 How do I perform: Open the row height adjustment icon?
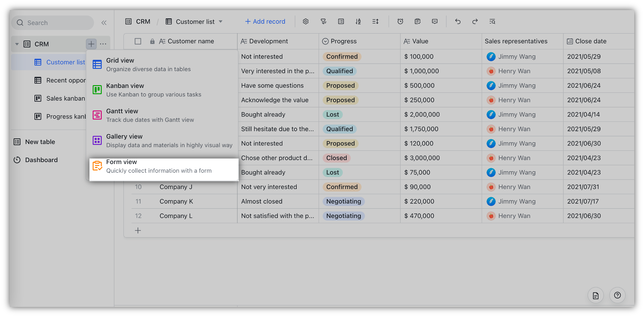tap(375, 21)
